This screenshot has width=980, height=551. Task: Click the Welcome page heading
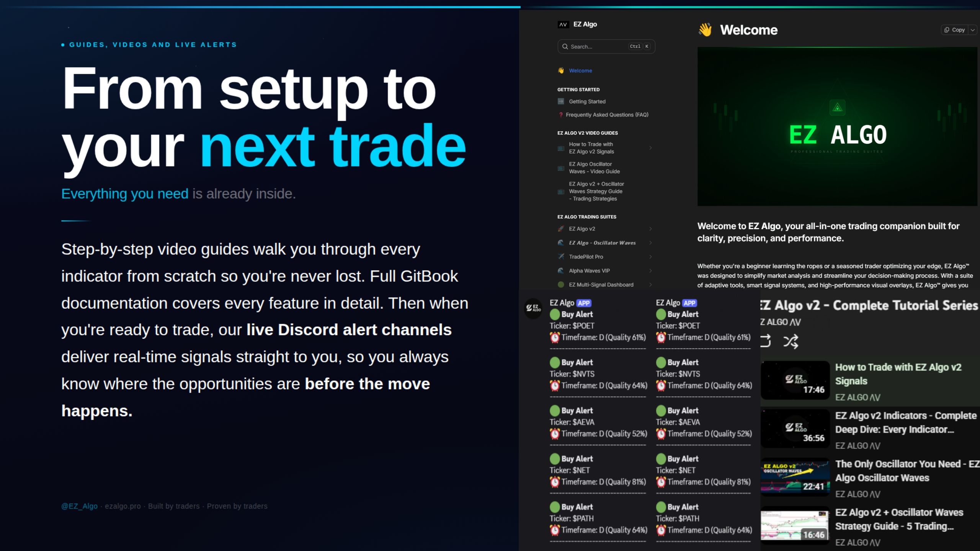point(749,30)
